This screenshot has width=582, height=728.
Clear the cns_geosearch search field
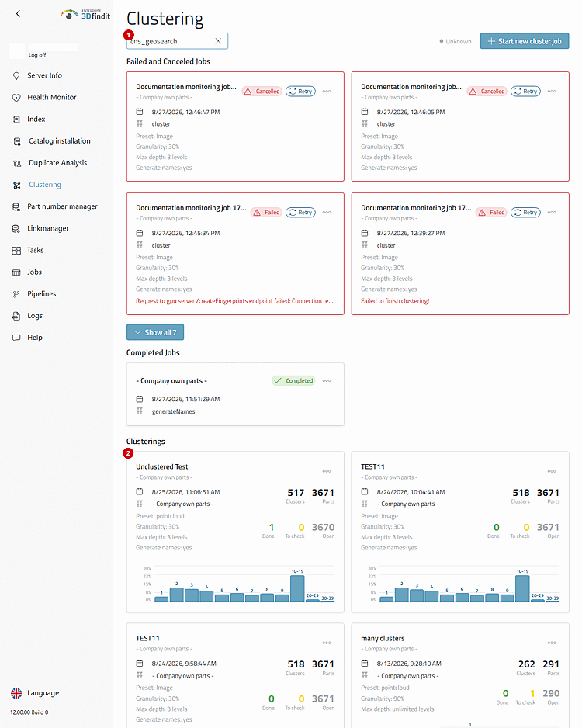218,41
